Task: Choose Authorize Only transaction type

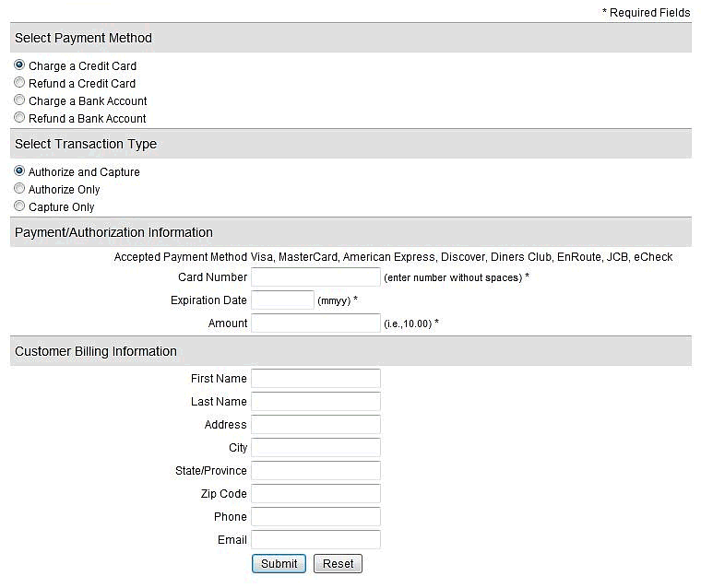Action: click(x=19, y=188)
